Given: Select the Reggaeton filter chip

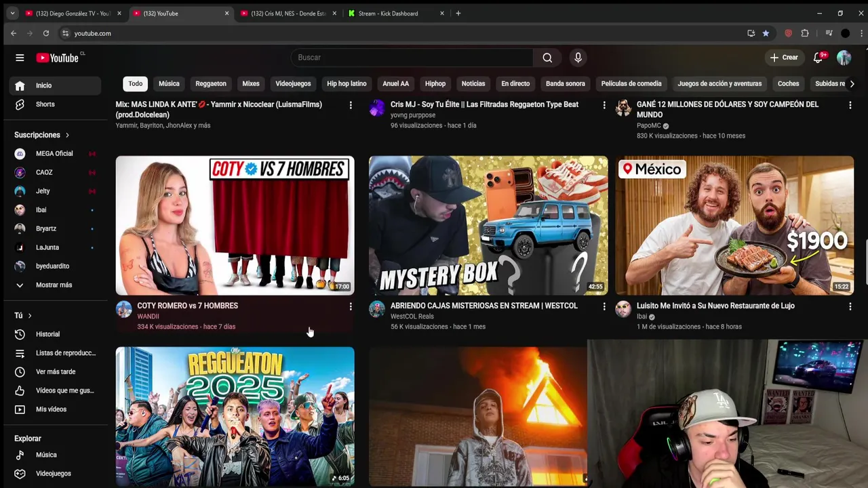Looking at the screenshot, I should [211, 83].
